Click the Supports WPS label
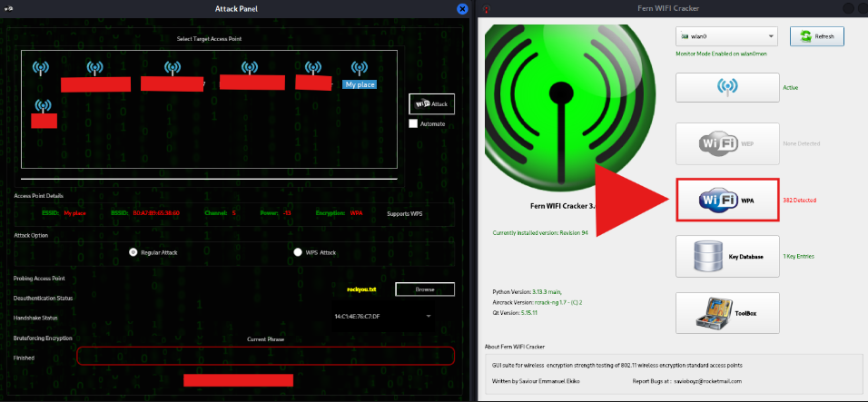Image resolution: width=868 pixels, height=402 pixels. [x=404, y=213]
